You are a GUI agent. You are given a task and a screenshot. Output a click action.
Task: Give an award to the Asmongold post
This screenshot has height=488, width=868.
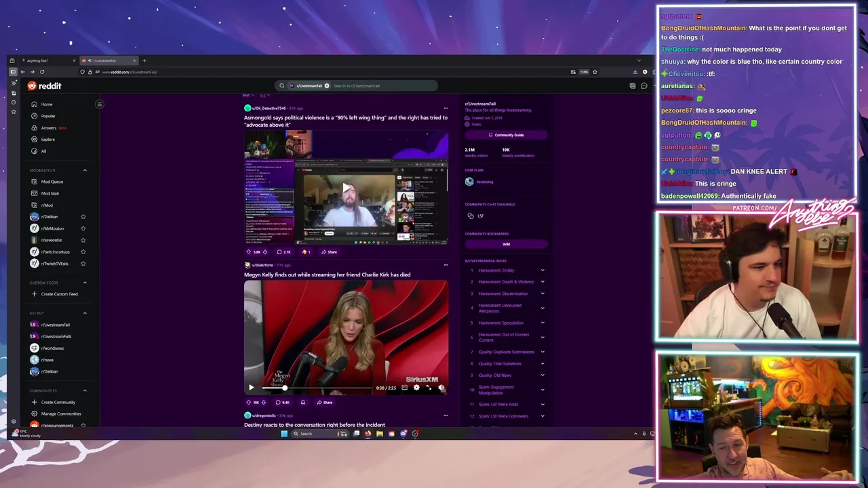(306, 252)
